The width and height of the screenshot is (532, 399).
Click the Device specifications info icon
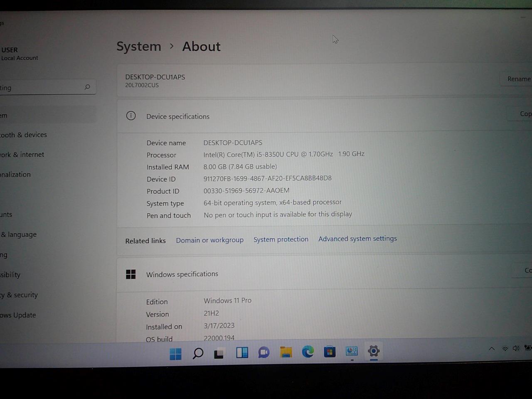tap(131, 116)
